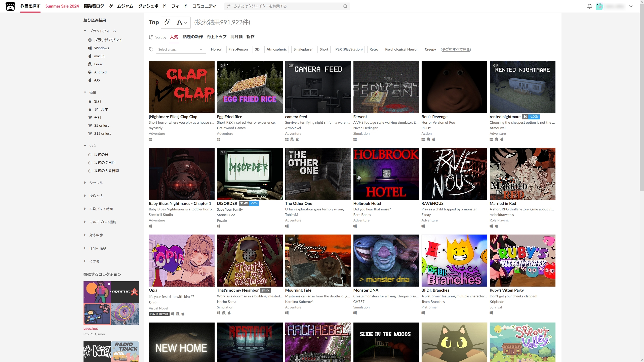
Task: Open the タグをすべて見る link
Action: click(456, 50)
